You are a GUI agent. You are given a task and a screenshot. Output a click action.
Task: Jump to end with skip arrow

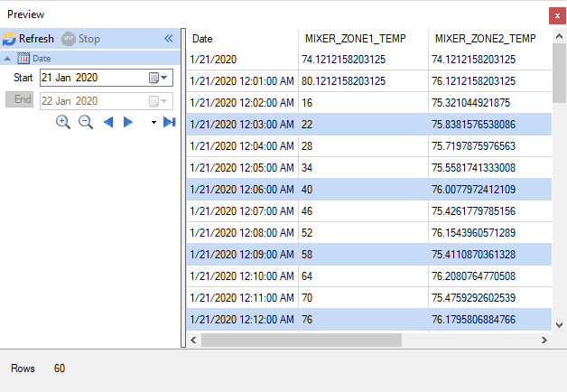click(x=169, y=122)
